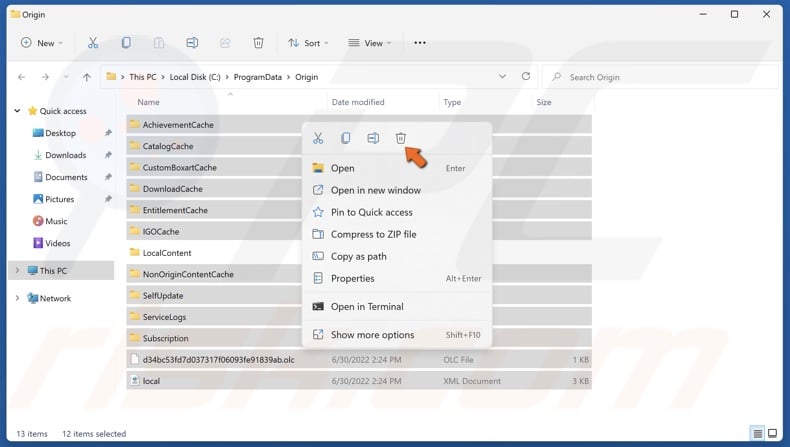Click Local Disk (C:) in the breadcrumb
The width and height of the screenshot is (790, 447).
[195, 77]
